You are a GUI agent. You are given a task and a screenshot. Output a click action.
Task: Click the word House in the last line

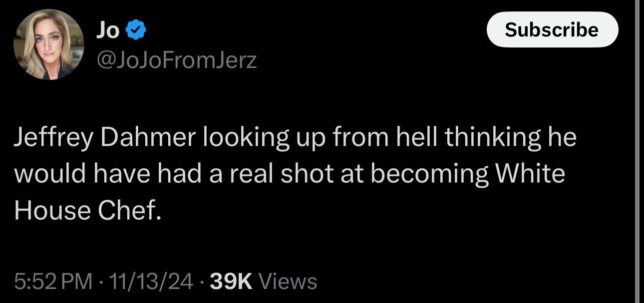[52, 210]
